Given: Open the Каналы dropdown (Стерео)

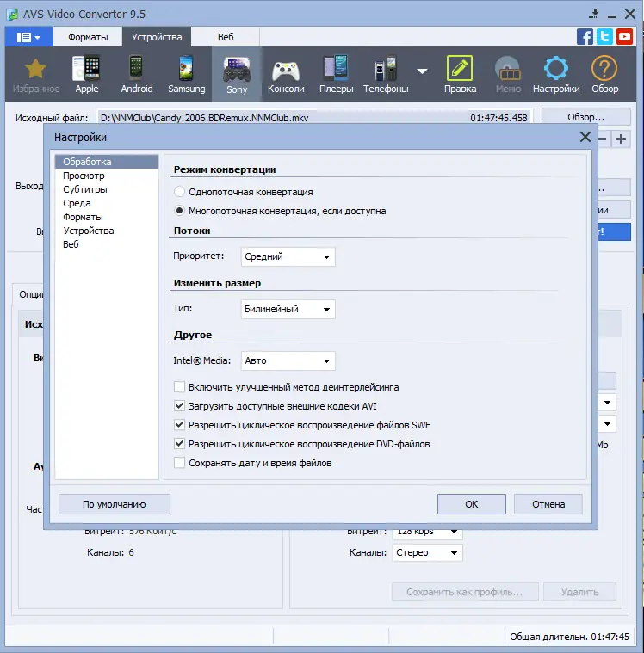Looking at the screenshot, I should (427, 552).
